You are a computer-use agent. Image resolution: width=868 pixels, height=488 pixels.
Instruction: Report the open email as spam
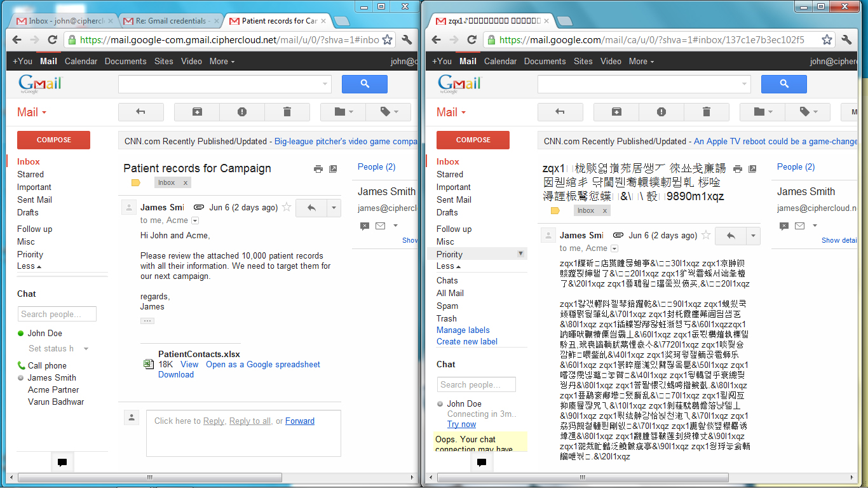(x=241, y=112)
